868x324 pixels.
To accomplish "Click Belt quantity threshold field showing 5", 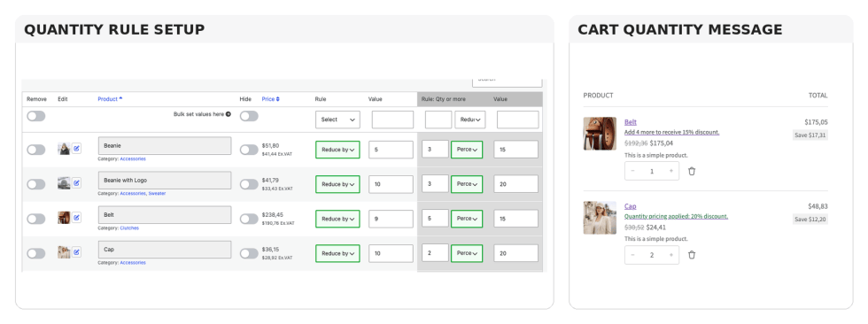I will pyautogui.click(x=435, y=219).
